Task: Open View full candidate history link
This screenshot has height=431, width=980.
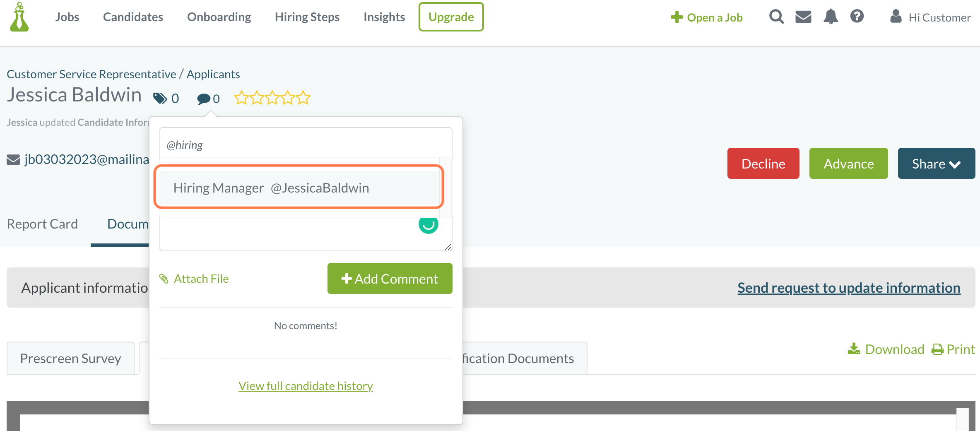Action: [305, 385]
